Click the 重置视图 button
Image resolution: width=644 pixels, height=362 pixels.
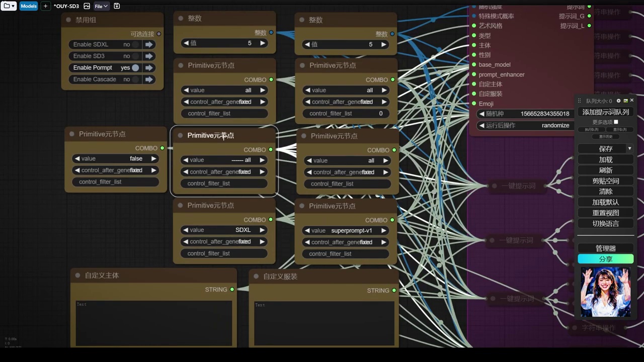(x=606, y=213)
